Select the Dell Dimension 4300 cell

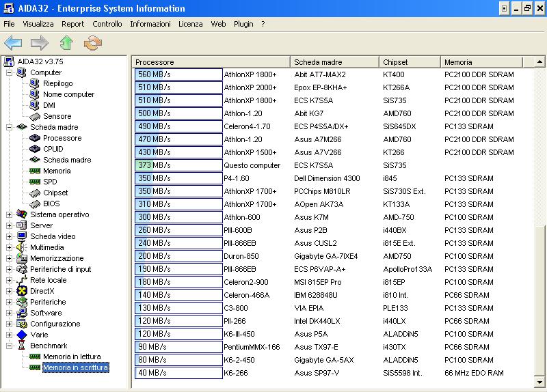(x=327, y=178)
